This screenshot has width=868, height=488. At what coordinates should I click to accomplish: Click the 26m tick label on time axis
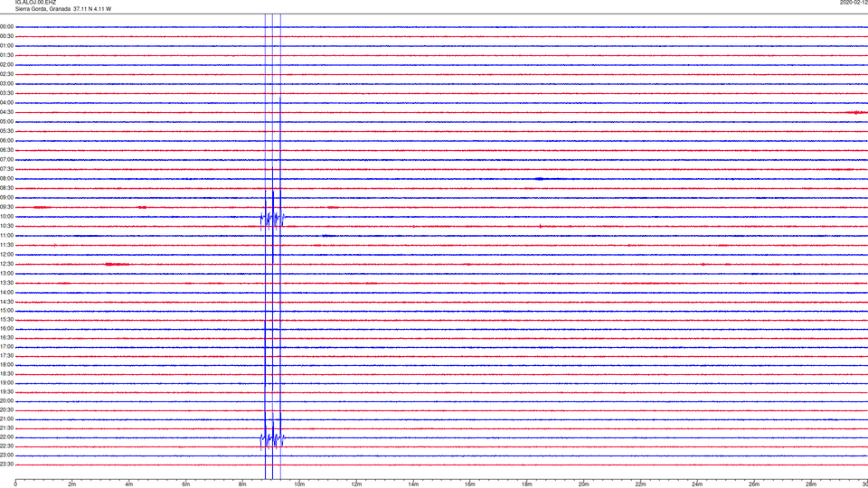pos(754,484)
